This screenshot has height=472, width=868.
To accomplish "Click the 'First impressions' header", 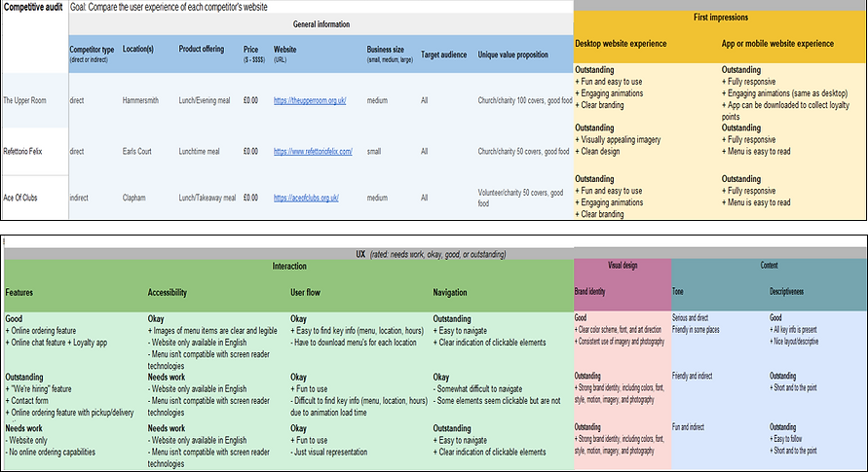I will [721, 18].
